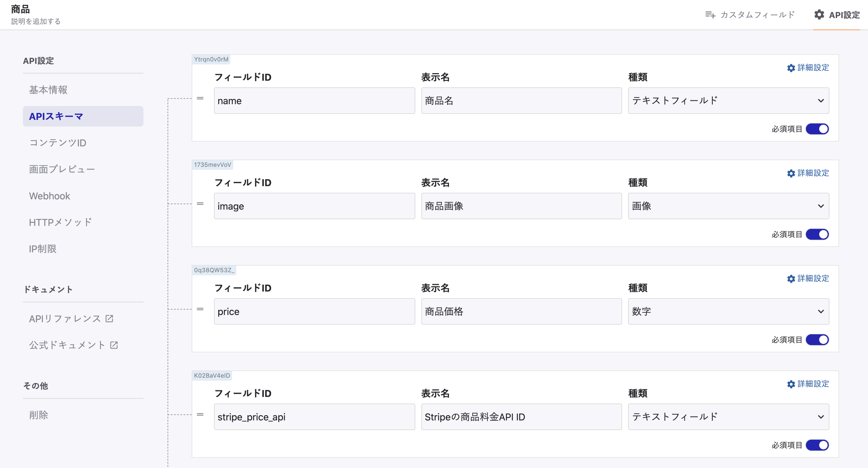Viewport: 868px width, 468px height.
Task: Expand the 種類 dropdown showing 画像
Action: point(728,206)
